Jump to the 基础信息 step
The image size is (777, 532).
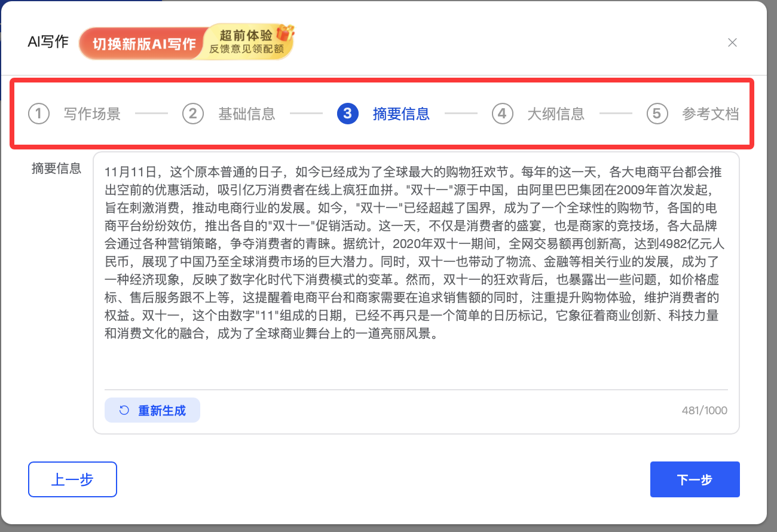pos(246,114)
